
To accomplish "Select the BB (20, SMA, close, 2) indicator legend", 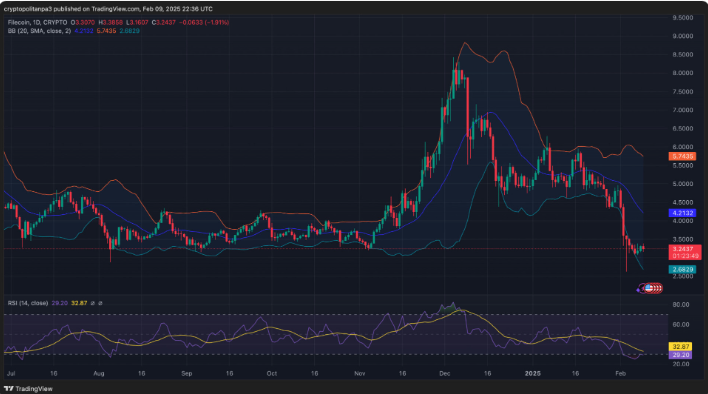I will pyautogui.click(x=39, y=31).
